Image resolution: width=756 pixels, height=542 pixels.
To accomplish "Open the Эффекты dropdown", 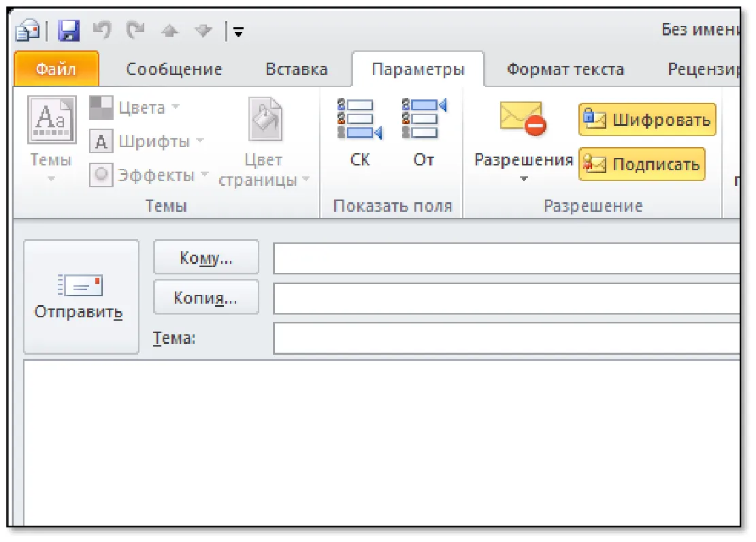I will coord(204,174).
